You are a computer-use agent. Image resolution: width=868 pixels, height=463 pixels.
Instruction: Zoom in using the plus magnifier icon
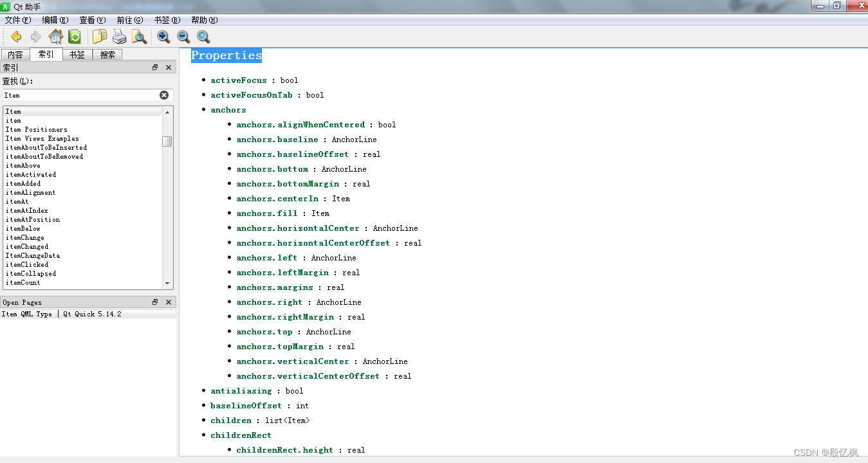click(163, 37)
